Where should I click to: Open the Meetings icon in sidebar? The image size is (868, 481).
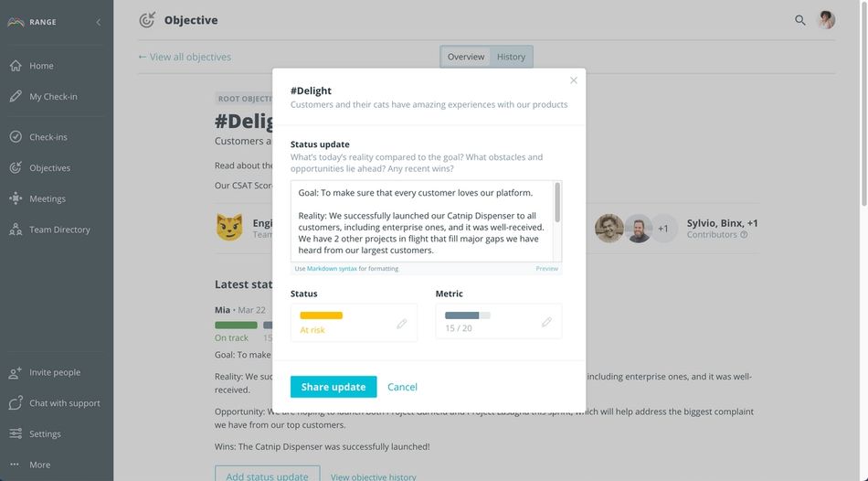coord(16,198)
